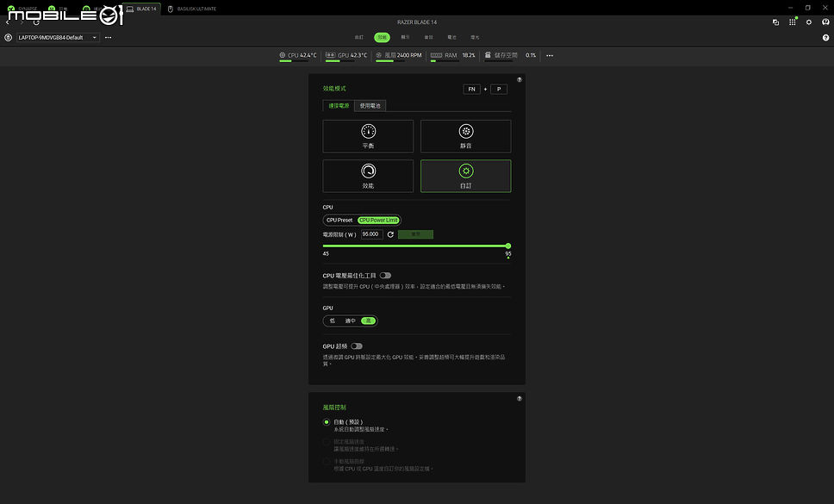The image size is (834, 504).
Task: Set the GPU mode to 適中
Action: 350,320
